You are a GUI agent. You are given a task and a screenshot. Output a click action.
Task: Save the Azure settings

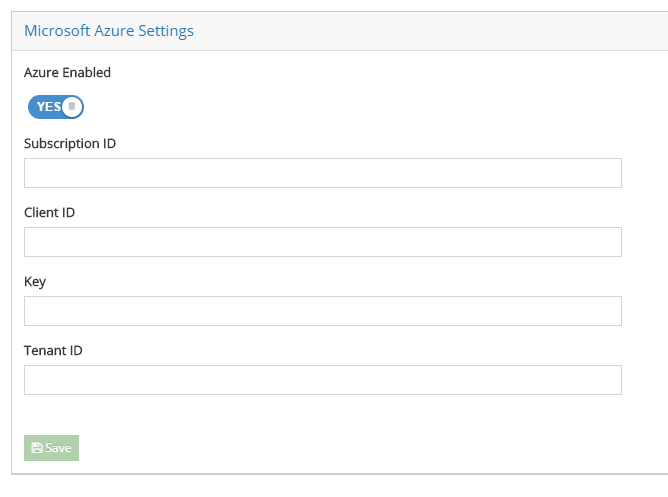point(51,448)
